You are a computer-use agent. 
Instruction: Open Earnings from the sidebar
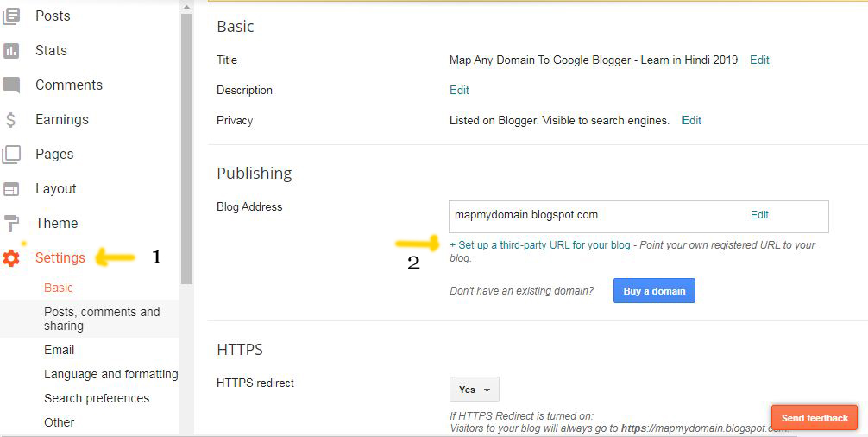tap(61, 120)
